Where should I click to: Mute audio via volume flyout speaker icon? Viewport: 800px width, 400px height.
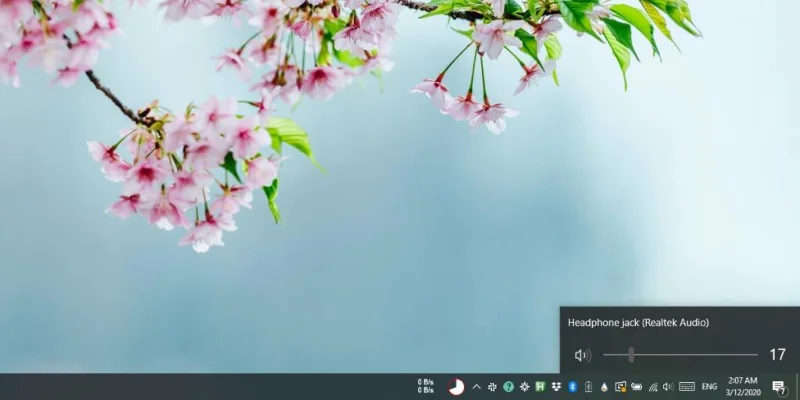coord(582,355)
